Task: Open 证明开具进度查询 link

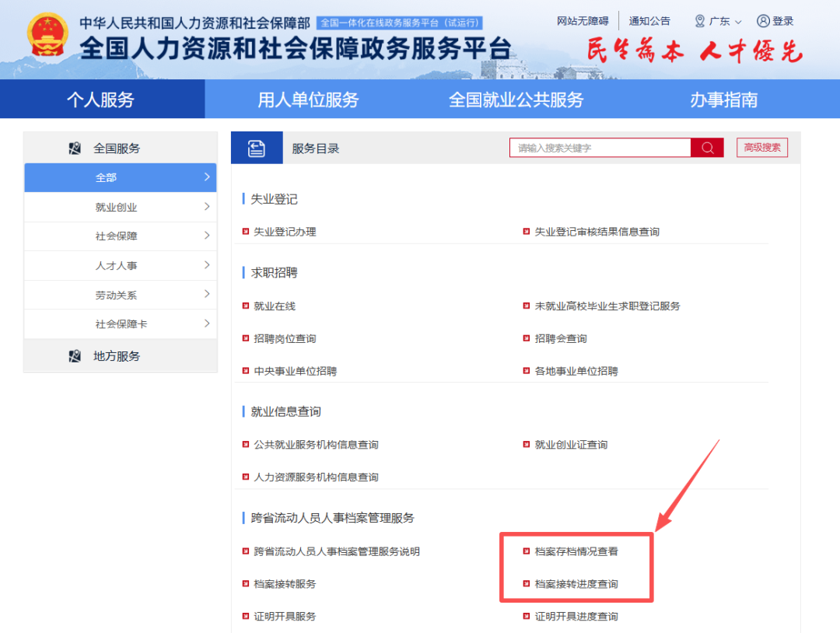Action: [x=576, y=617]
